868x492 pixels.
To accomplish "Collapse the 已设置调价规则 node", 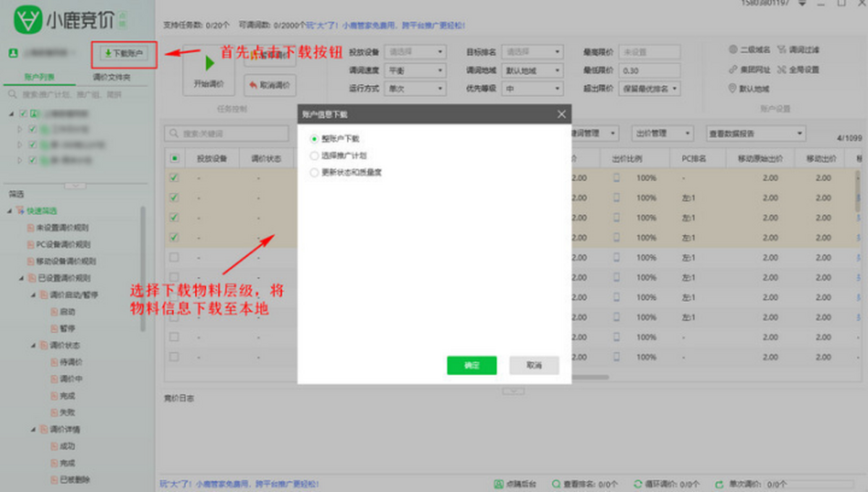I will point(22,278).
